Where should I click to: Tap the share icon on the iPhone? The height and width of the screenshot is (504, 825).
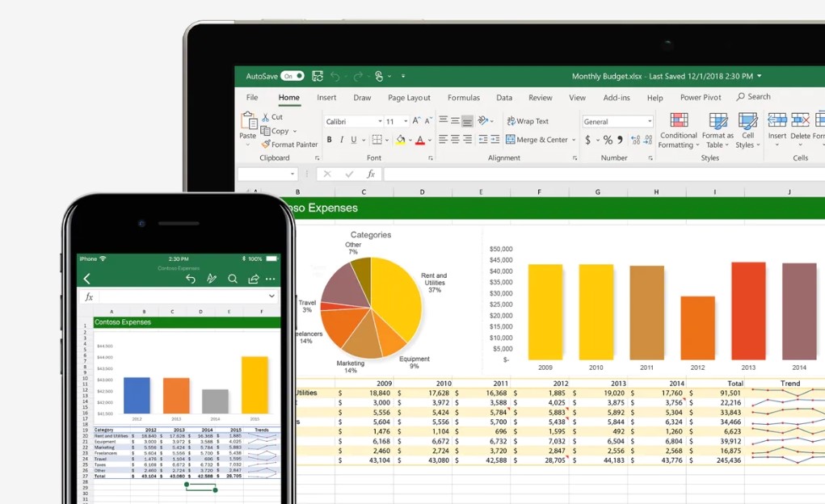tap(253, 279)
